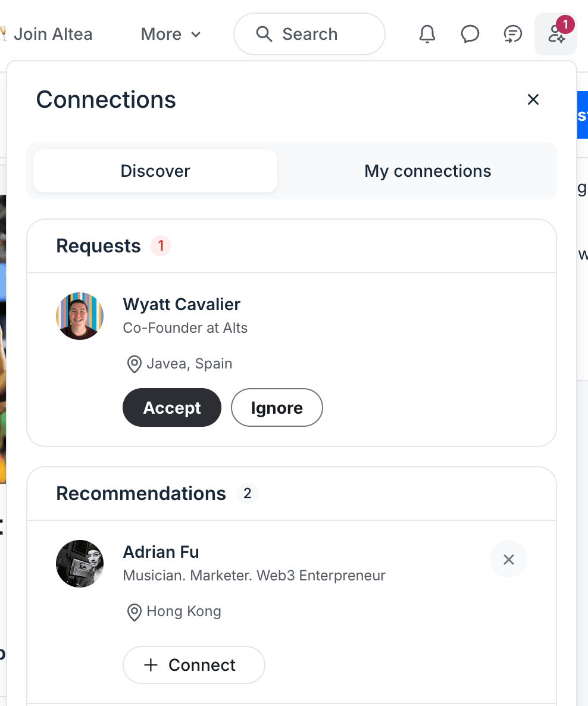Open the discussion threads icon
This screenshot has width=588, height=706.
[x=512, y=34]
